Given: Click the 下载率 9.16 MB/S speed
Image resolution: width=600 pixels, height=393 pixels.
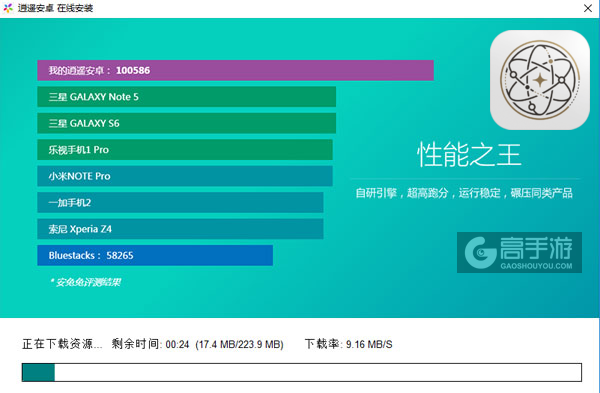Looking at the screenshot, I should click(349, 344).
